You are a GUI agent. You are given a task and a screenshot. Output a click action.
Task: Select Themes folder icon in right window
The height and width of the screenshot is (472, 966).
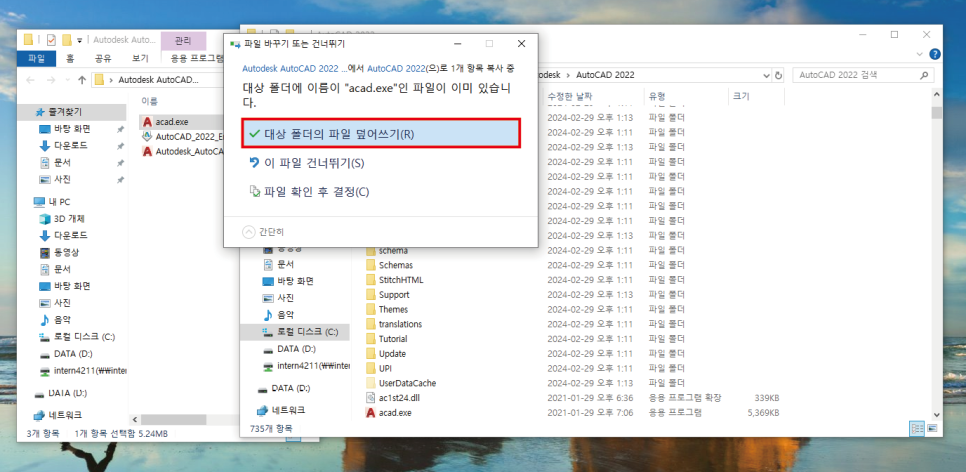[371, 309]
